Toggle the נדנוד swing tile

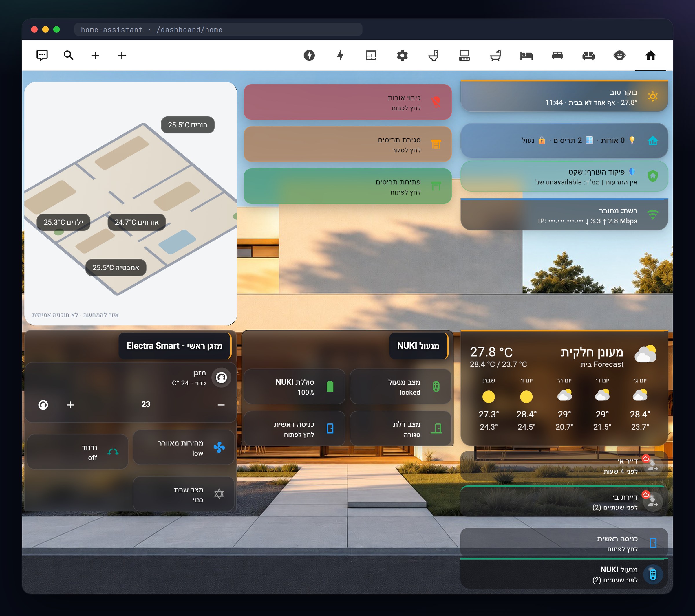(x=78, y=452)
